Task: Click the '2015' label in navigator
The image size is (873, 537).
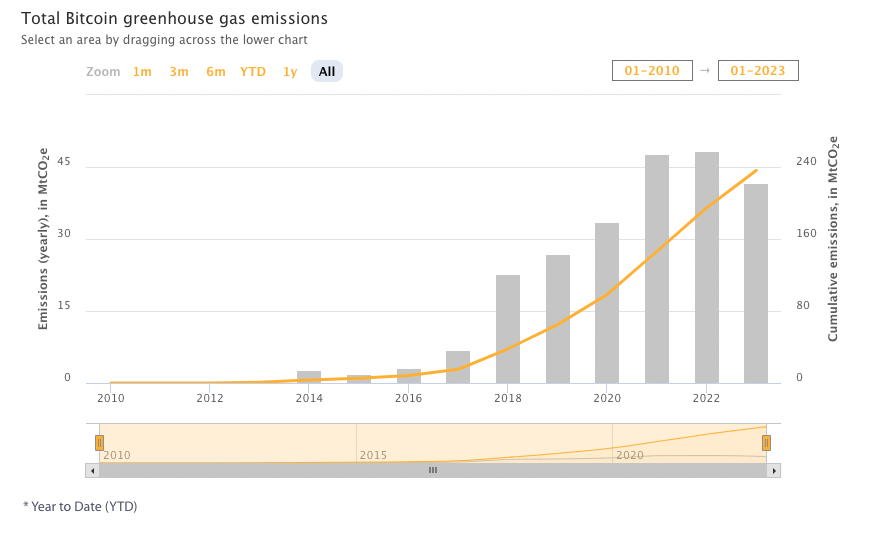Action: [373, 455]
